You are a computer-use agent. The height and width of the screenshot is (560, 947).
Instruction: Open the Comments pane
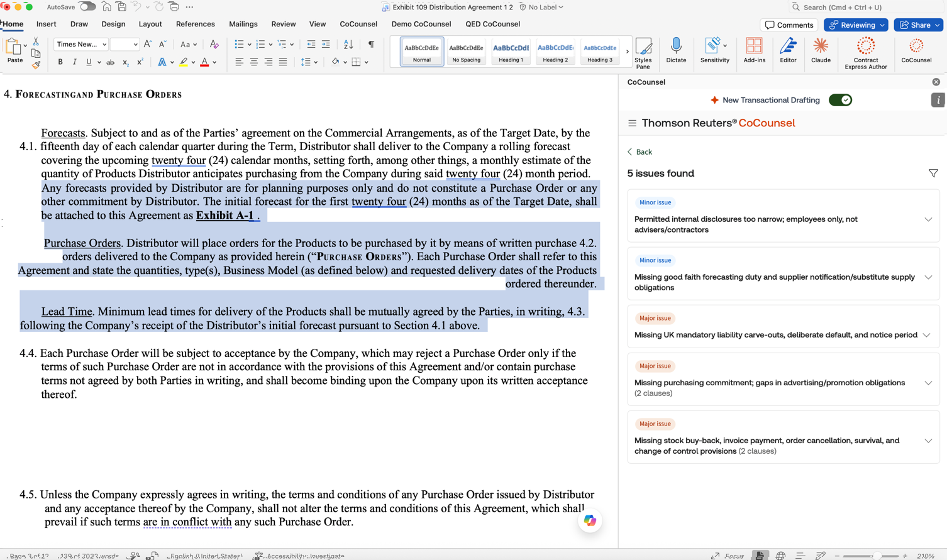(789, 25)
